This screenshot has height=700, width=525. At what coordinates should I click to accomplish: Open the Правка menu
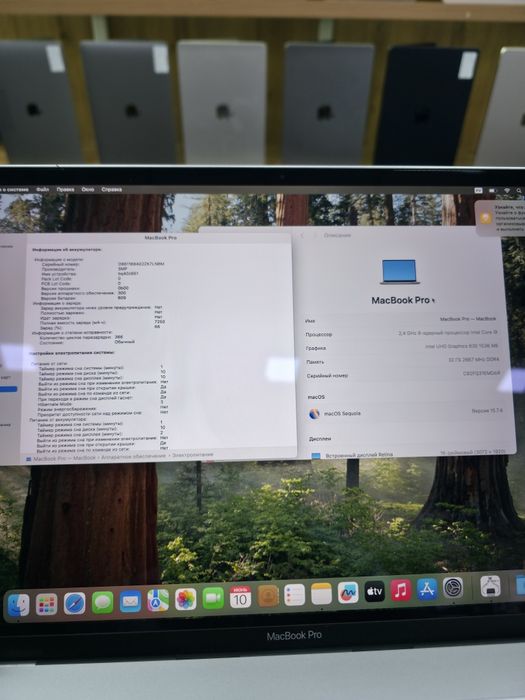pos(65,189)
